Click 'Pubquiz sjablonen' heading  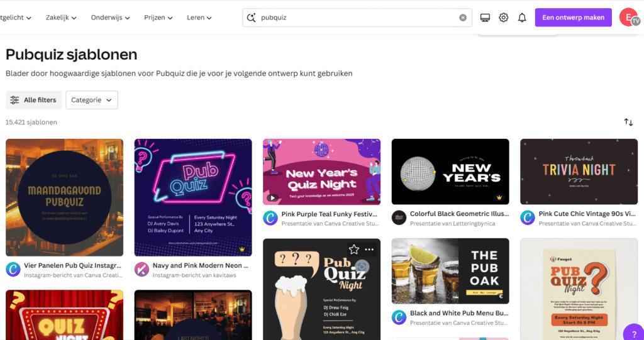[x=72, y=54]
